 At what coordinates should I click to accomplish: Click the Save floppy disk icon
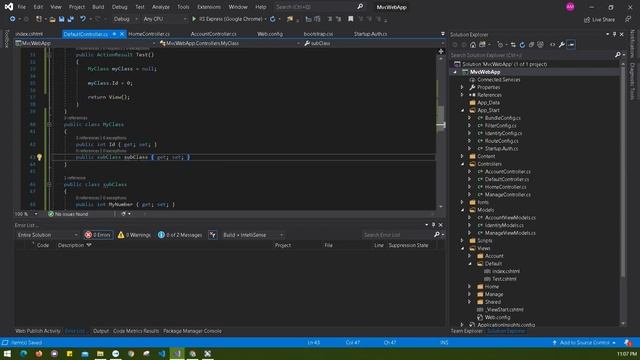tap(61, 19)
